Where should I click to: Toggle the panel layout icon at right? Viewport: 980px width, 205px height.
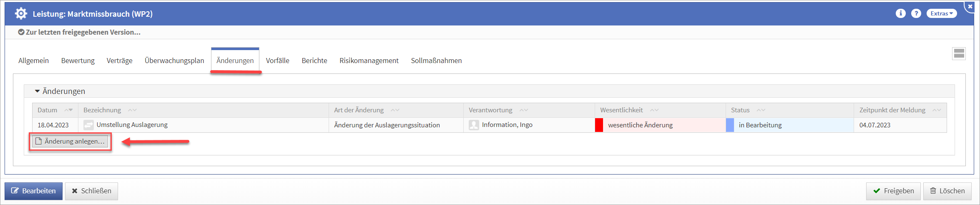coord(959,53)
